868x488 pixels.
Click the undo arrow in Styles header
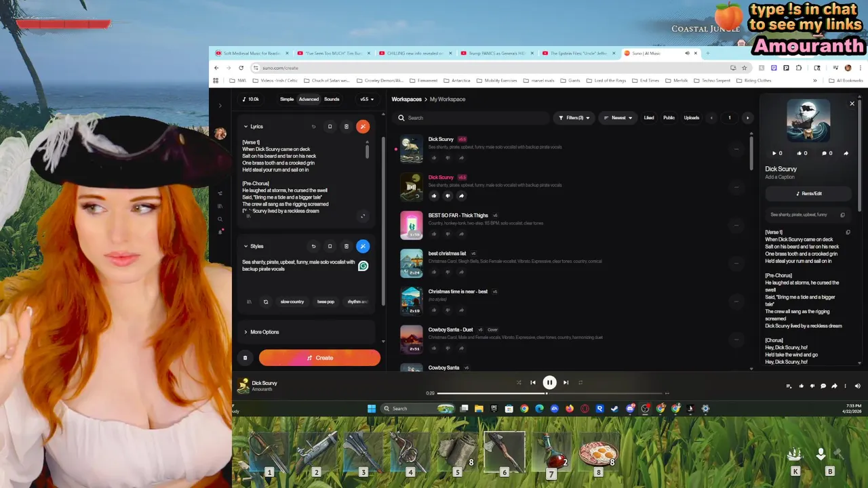pos(313,246)
